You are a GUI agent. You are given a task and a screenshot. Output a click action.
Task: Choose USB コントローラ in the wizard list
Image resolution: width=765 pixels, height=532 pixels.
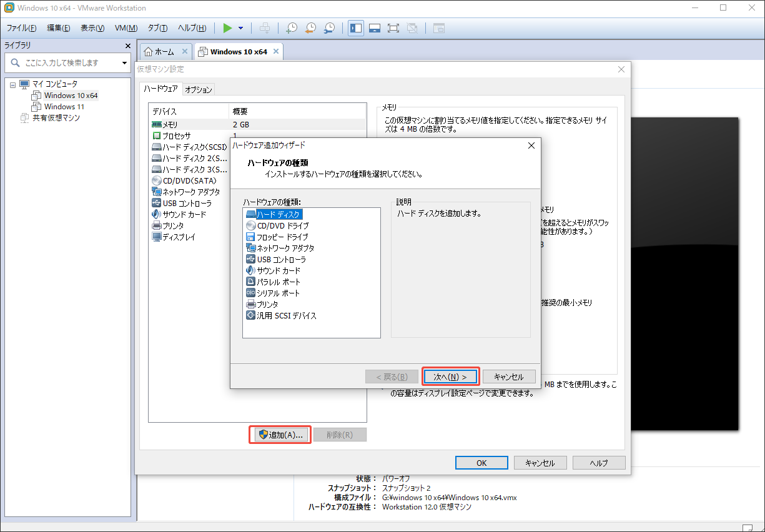(x=276, y=259)
